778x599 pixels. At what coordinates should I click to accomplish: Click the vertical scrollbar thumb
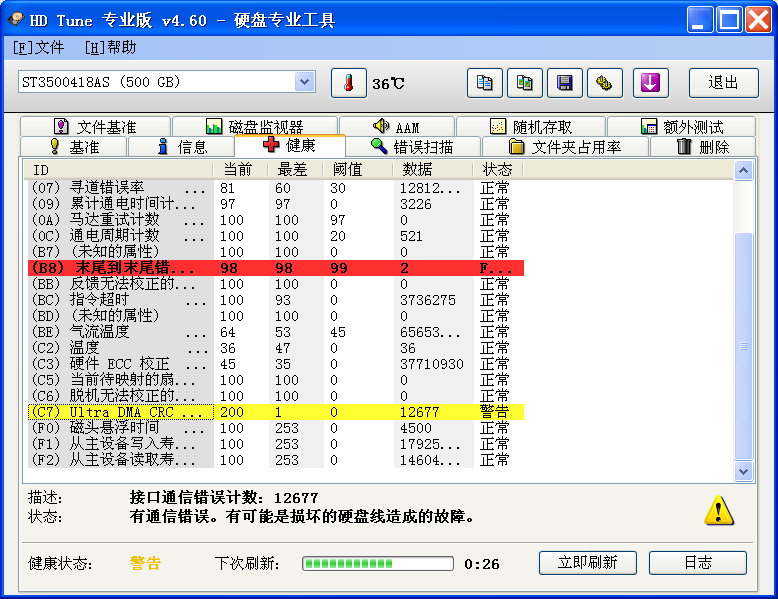(x=743, y=346)
